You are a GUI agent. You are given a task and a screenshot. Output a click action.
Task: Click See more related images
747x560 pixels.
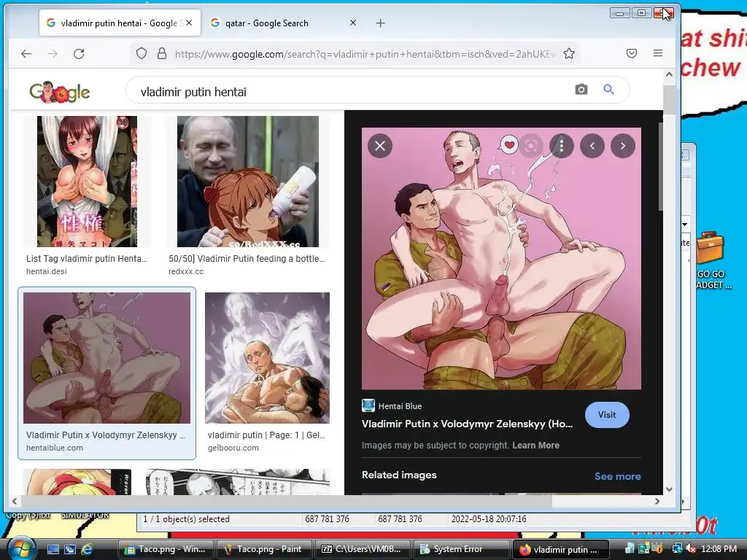pyautogui.click(x=617, y=476)
